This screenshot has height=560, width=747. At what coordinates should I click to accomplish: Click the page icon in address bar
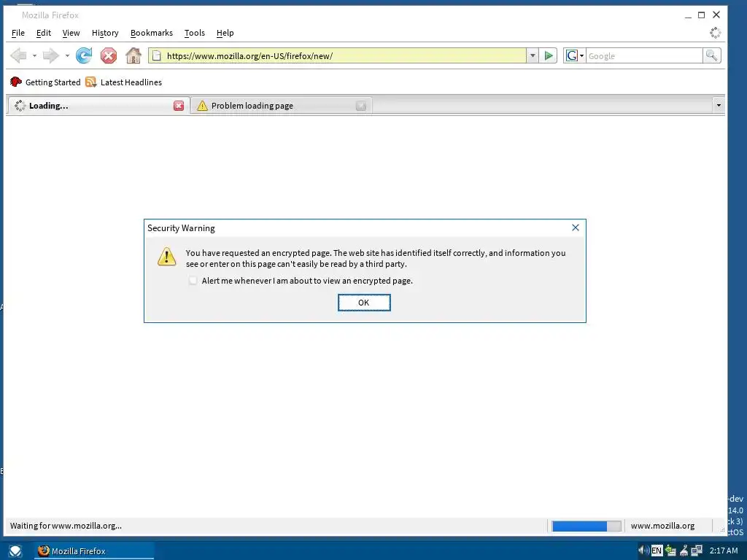156,55
